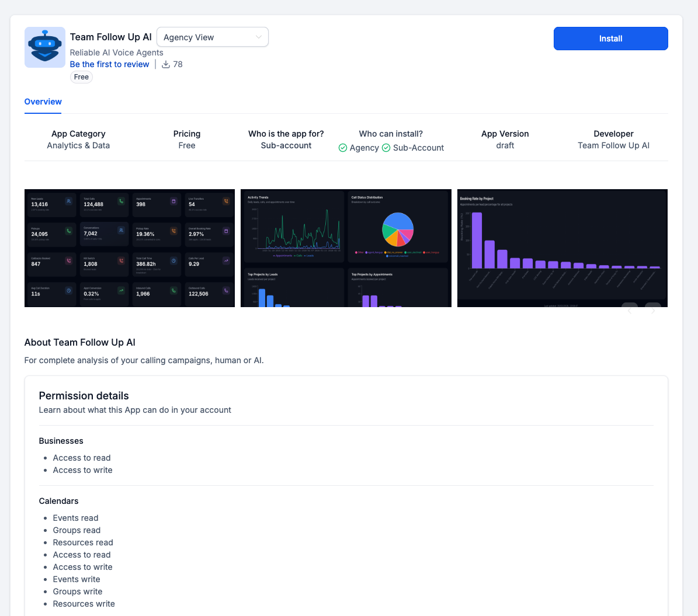Click 'Access to write' under Calendars
This screenshot has width=698, height=616.
(x=83, y=567)
